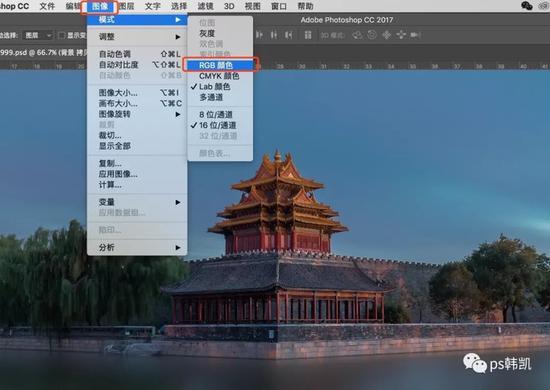Click the horizontal ruler above the canvas
550x390 pixels.
click(x=400, y=66)
